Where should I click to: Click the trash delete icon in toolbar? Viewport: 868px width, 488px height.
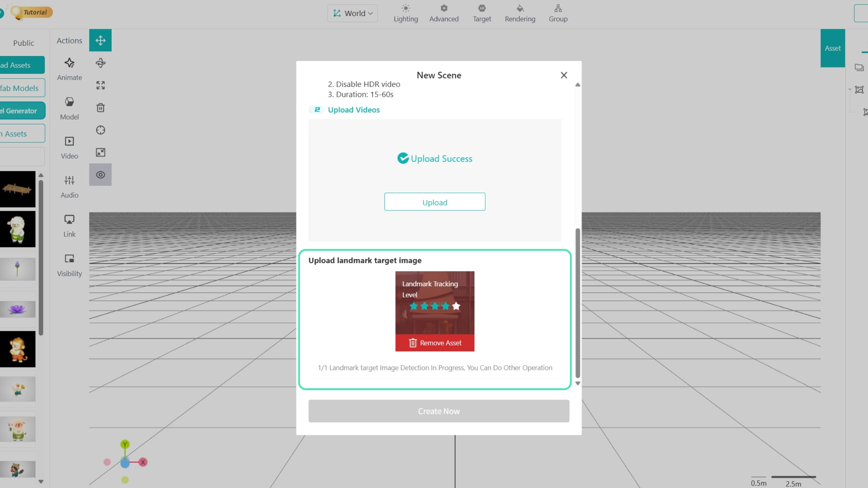[100, 108]
